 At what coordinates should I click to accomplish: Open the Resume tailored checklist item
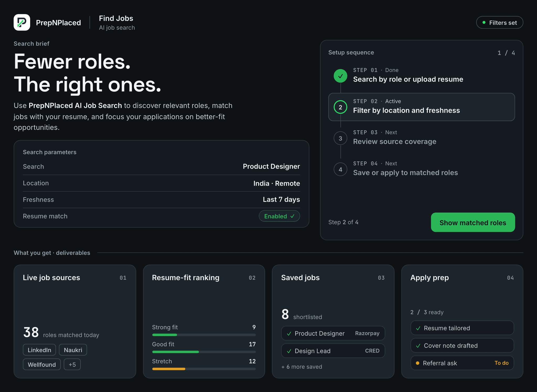pos(462,328)
